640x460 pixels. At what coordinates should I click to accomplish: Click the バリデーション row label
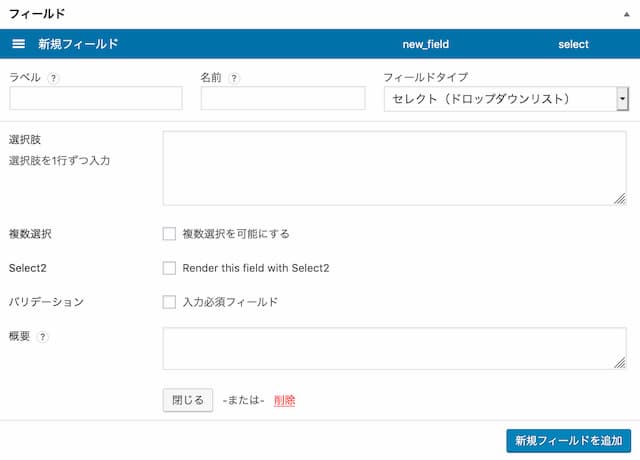tap(46, 302)
